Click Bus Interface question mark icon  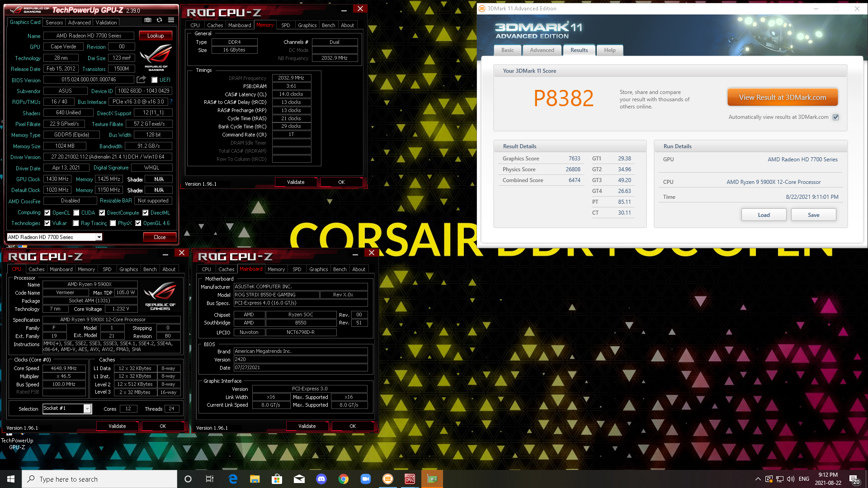(x=171, y=102)
